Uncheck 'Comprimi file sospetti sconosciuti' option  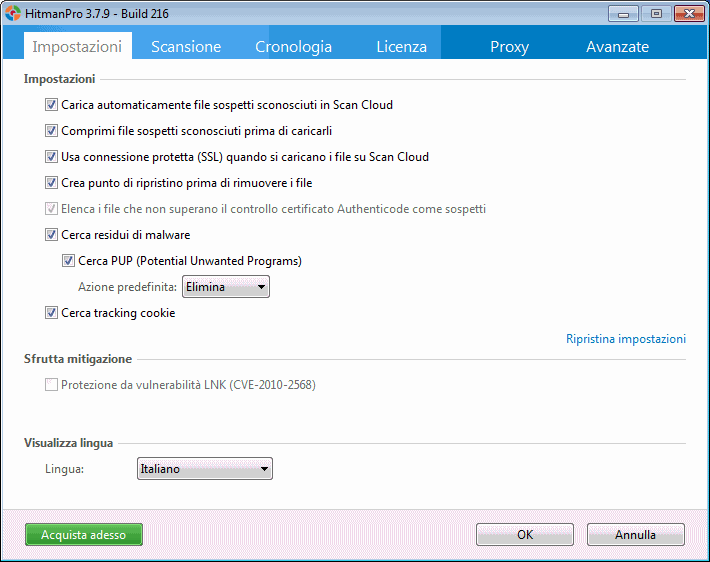click(51, 131)
